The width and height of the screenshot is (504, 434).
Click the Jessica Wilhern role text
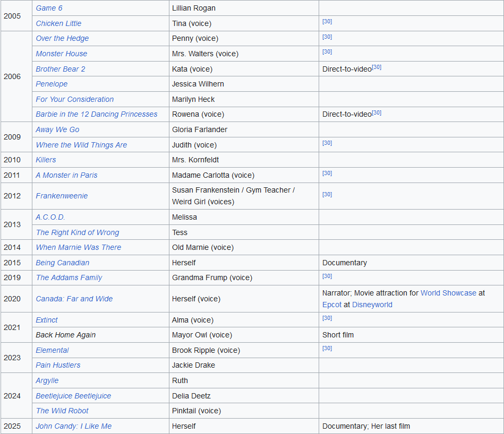[x=198, y=84]
